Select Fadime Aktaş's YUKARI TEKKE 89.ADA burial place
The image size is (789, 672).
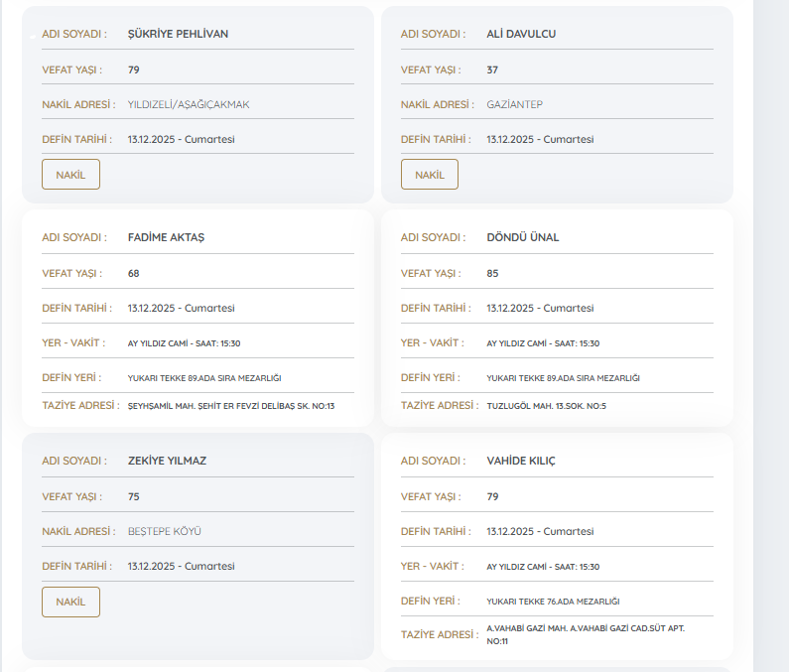[x=204, y=378]
